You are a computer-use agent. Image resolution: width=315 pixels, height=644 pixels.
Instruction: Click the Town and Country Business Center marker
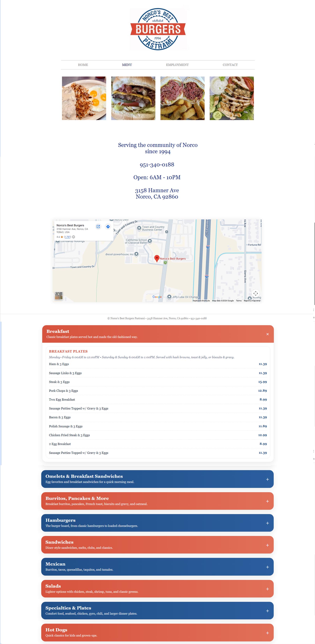[139, 228]
